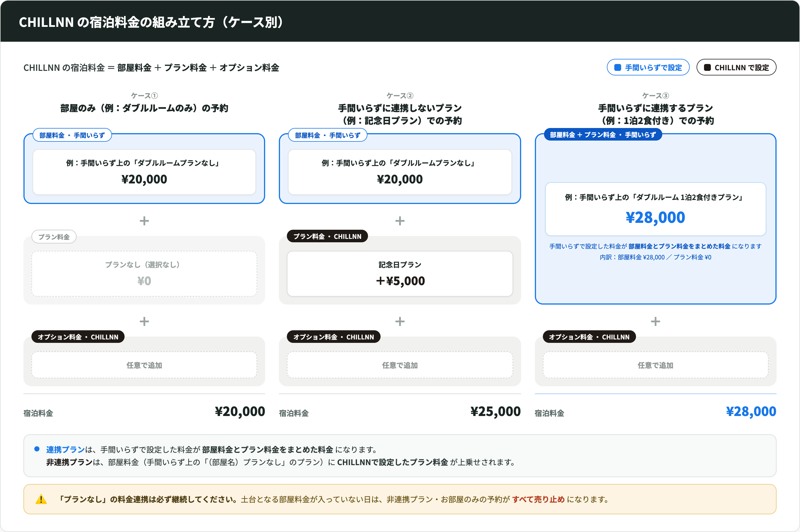
Task: Click 任意で追加 box in case 1
Action: point(144,365)
